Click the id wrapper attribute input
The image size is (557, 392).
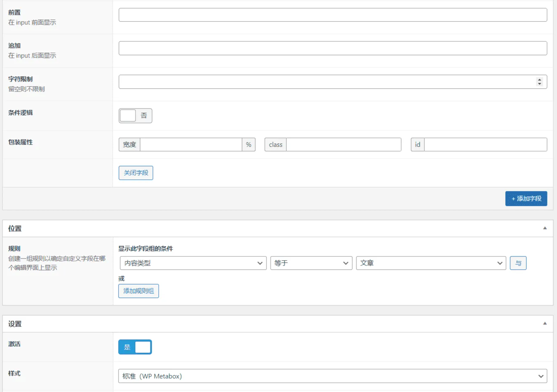[x=486, y=145]
